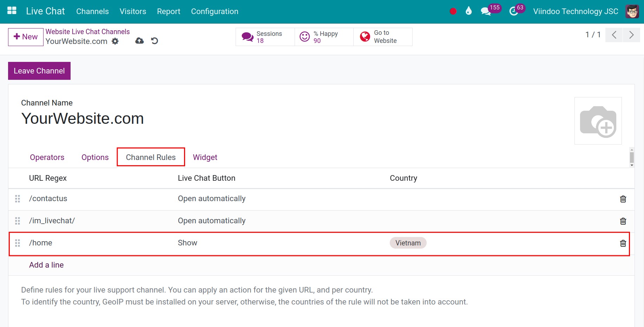The height and width of the screenshot is (327, 644).
Task: Click the red recording status indicator
Action: coord(453,11)
